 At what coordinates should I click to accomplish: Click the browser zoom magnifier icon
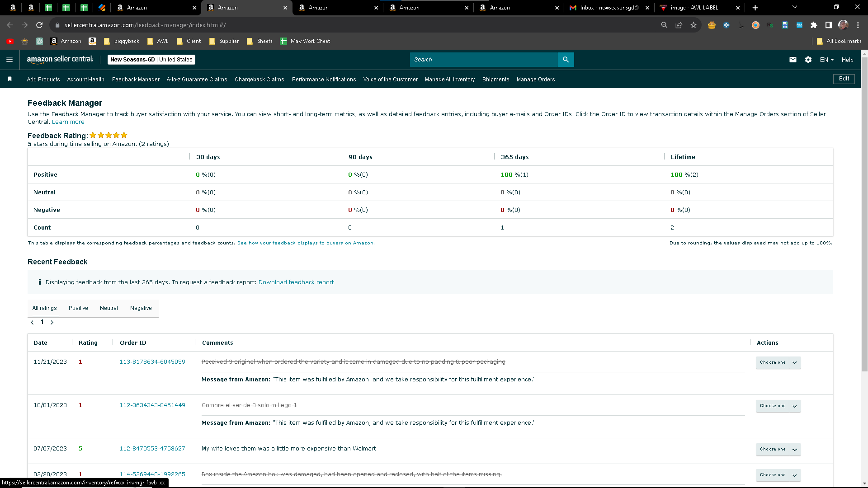[x=664, y=25]
